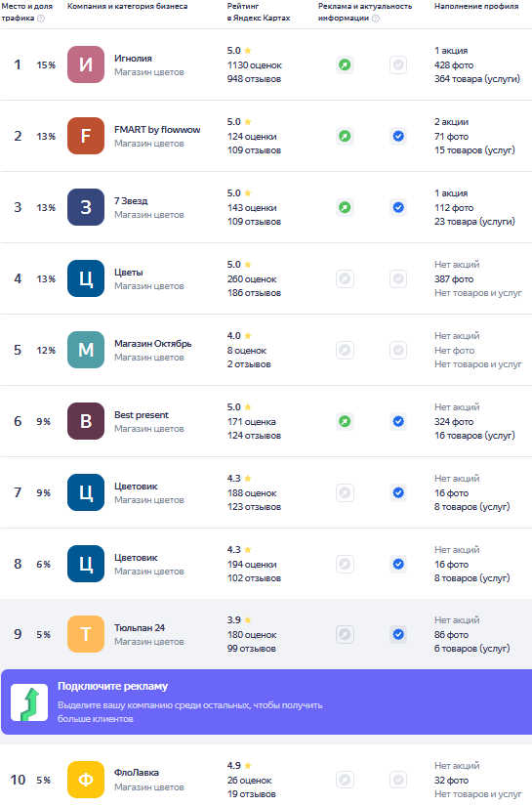Click the blue verified checkmark for Тюльпан 24
The image size is (532, 806).
pyautogui.click(x=398, y=634)
